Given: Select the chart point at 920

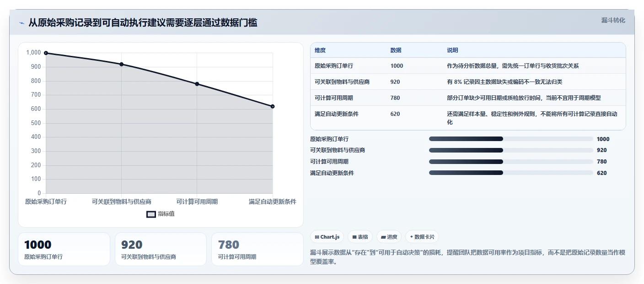Looking at the screenshot, I should [x=121, y=64].
